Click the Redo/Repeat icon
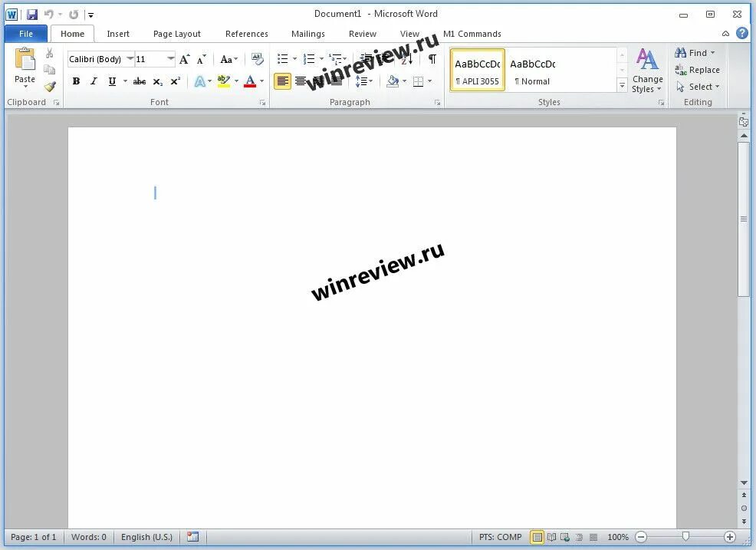Image resolution: width=756 pixels, height=550 pixels. pos(74,15)
